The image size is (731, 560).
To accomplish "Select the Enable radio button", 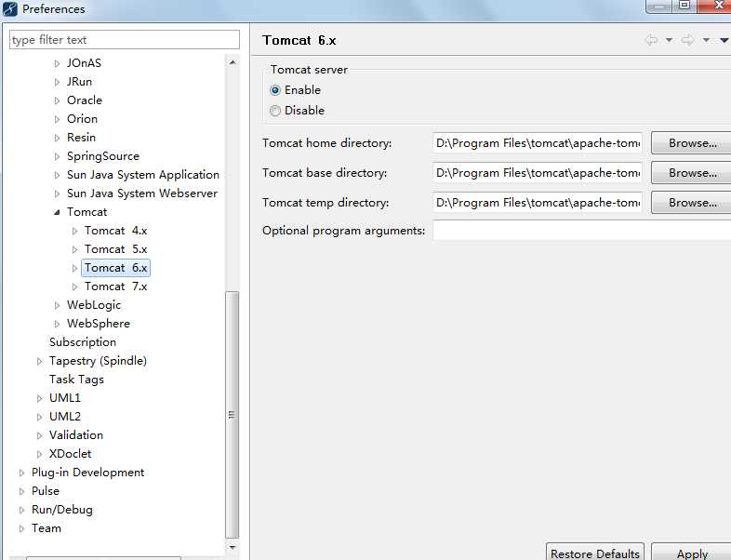I will pyautogui.click(x=275, y=90).
